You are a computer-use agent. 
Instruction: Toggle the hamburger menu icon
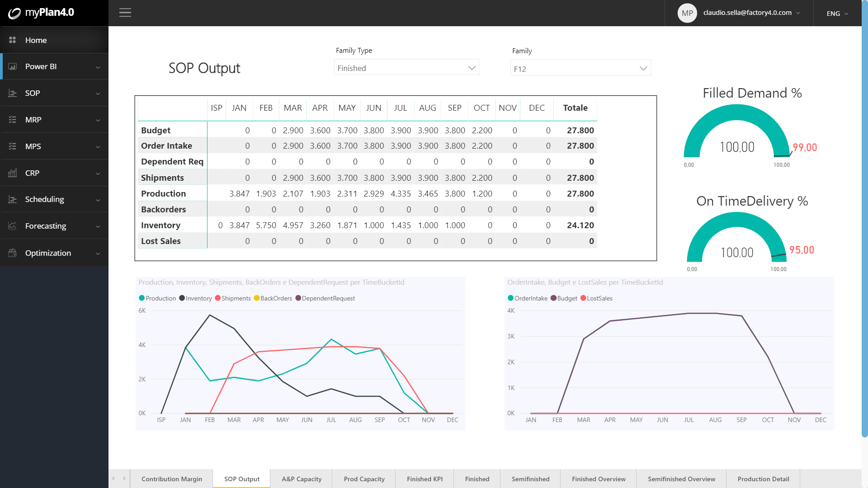pos(125,13)
